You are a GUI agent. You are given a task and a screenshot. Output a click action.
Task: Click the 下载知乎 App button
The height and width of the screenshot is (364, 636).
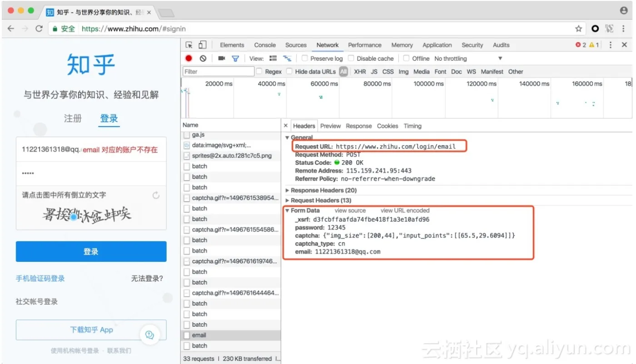[x=91, y=330]
